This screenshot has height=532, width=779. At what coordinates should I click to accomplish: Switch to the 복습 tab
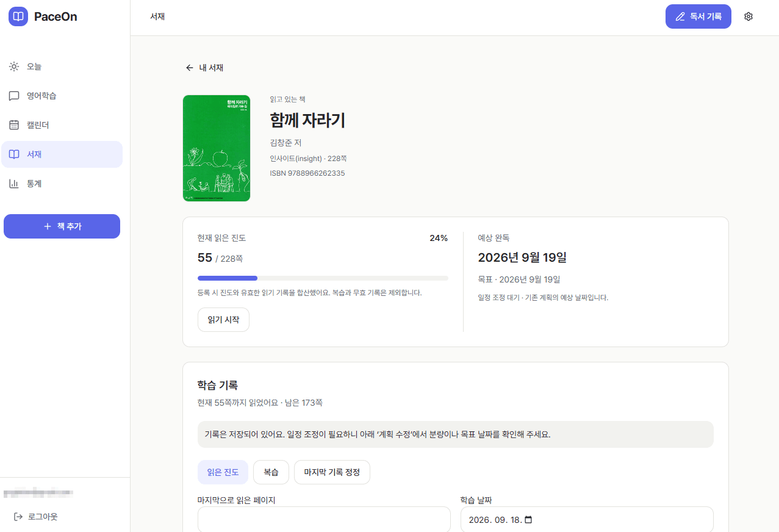(x=271, y=472)
